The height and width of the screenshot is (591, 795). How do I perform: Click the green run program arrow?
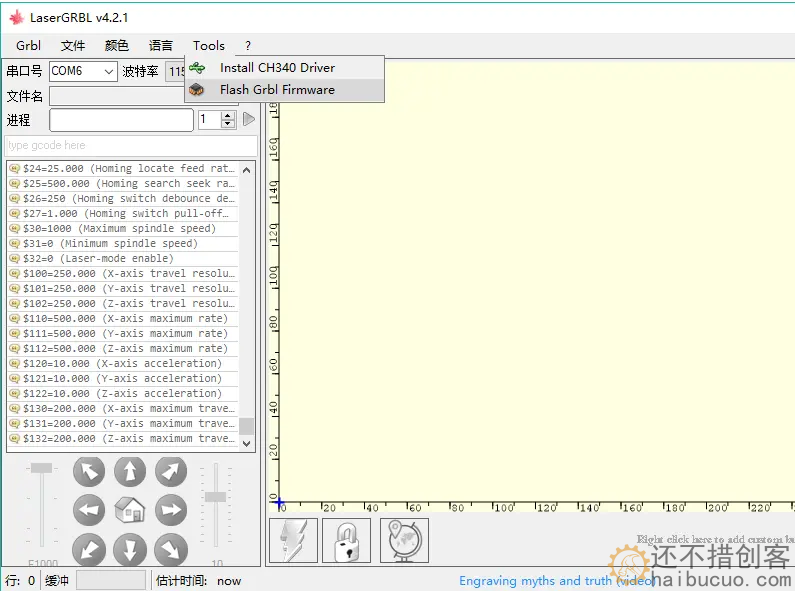coord(248,120)
